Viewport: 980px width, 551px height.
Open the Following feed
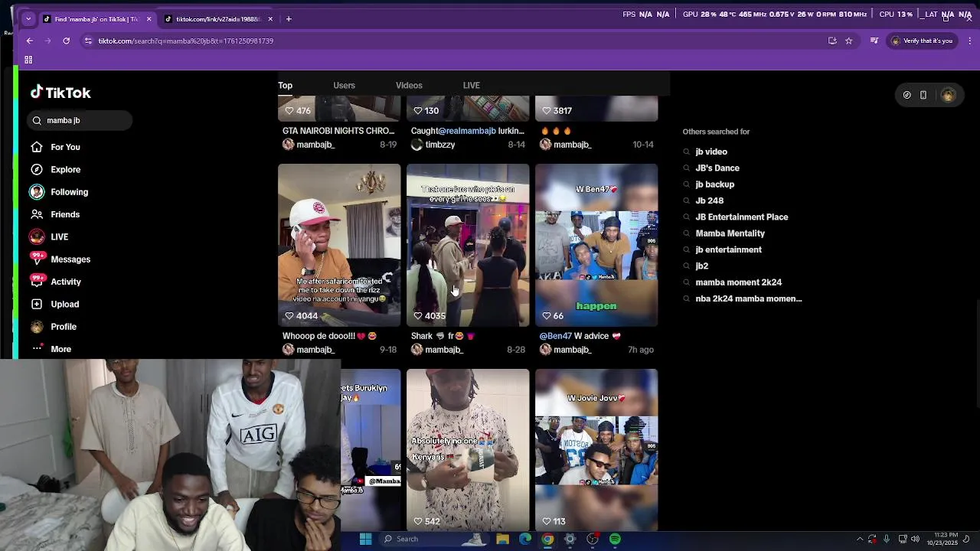(59, 192)
